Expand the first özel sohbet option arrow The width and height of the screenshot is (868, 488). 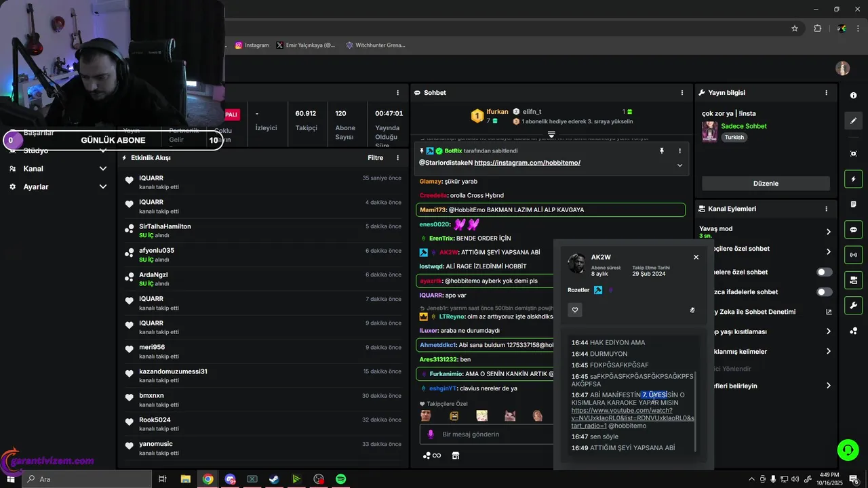point(828,251)
